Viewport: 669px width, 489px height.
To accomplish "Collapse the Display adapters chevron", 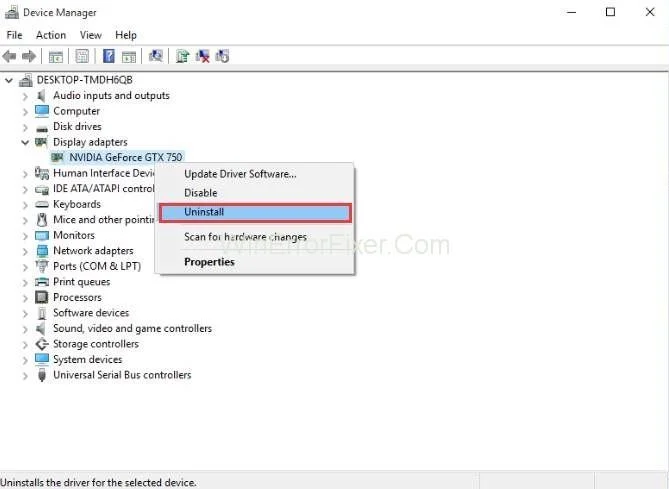I will click(25, 142).
